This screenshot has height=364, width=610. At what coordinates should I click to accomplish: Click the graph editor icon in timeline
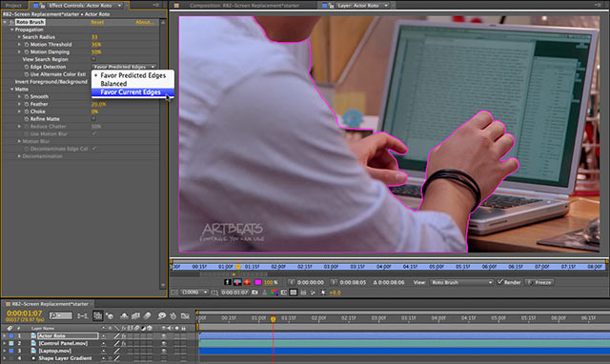click(x=185, y=315)
